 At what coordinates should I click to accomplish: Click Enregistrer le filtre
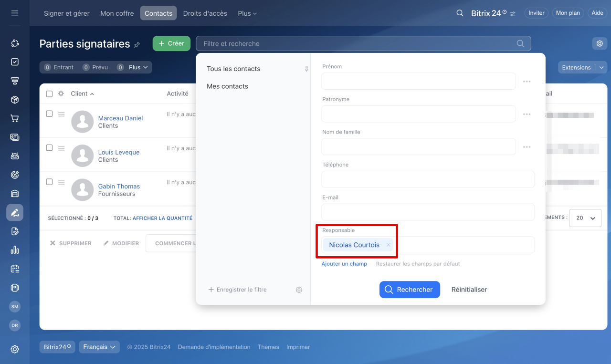pos(237,290)
